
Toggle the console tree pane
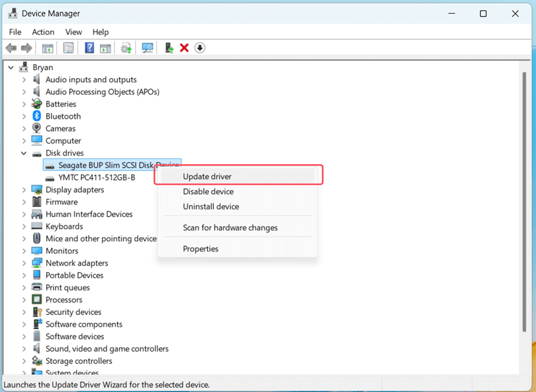[x=47, y=48]
